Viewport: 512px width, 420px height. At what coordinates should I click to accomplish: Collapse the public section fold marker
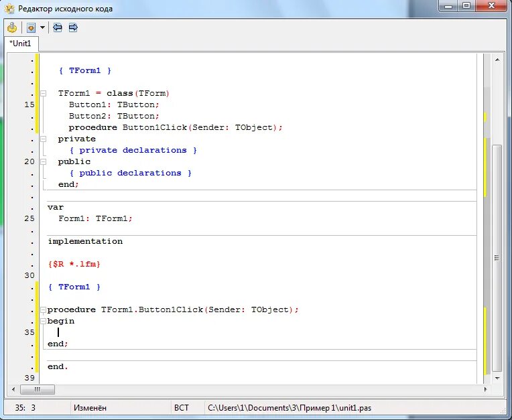pos(43,162)
